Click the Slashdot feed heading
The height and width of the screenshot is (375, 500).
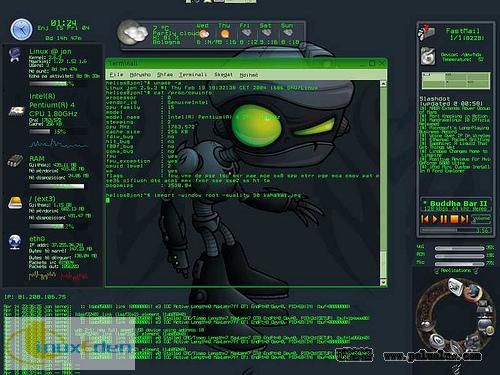tap(435, 99)
